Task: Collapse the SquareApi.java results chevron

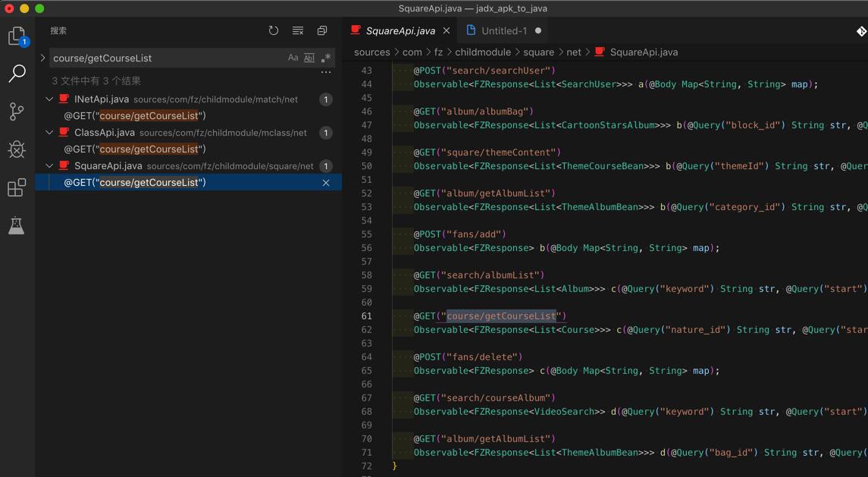Action: click(x=49, y=165)
